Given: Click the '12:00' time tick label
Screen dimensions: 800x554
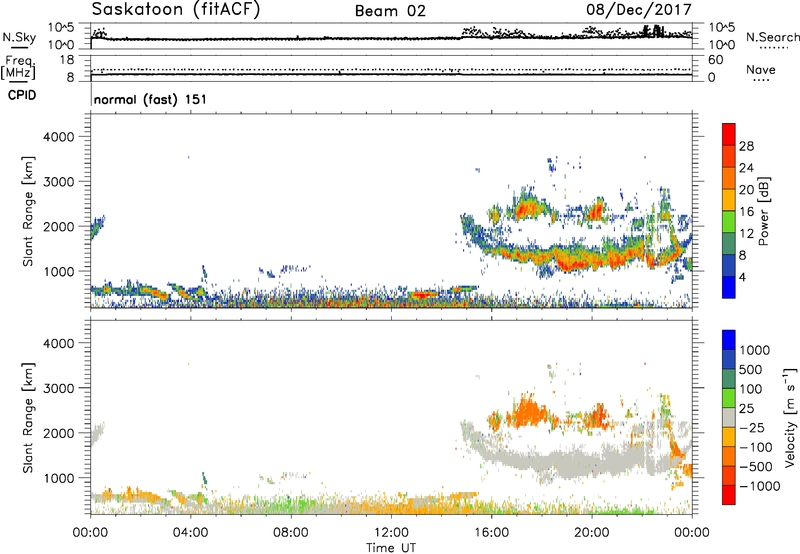Looking at the screenshot, I should [x=391, y=533].
